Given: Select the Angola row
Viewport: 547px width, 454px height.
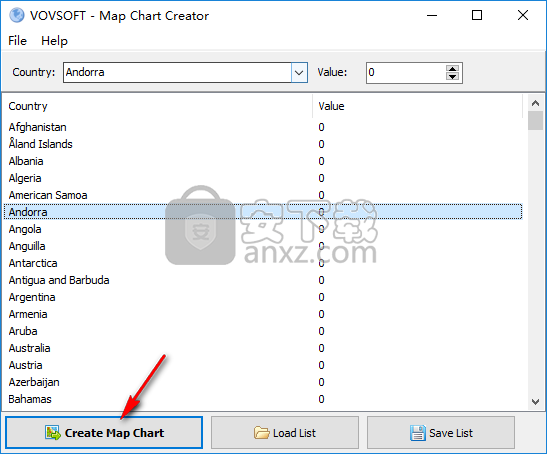Looking at the screenshot, I should [x=263, y=229].
